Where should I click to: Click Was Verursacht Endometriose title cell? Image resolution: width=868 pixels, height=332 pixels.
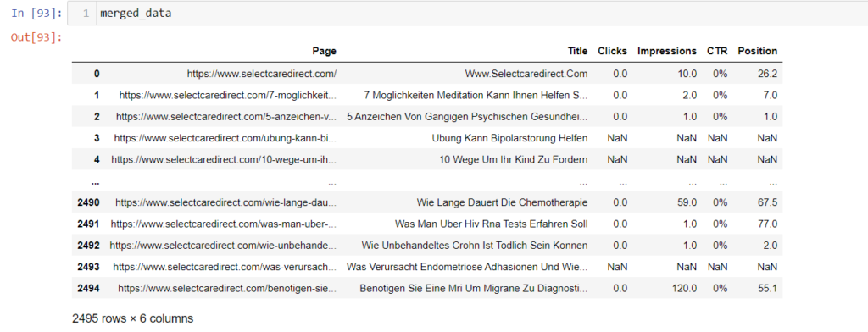[x=467, y=267]
